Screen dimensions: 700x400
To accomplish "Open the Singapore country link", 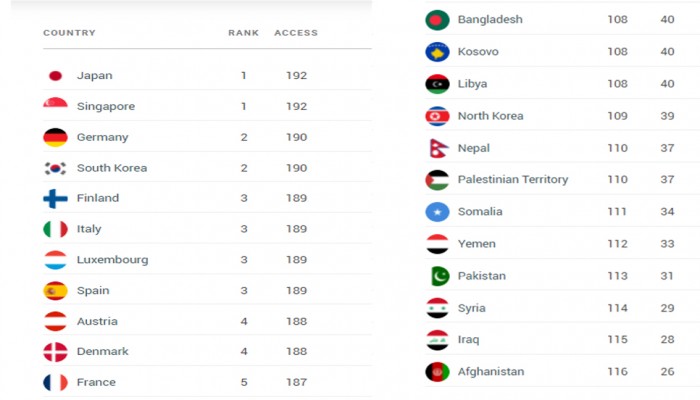I will point(106,106).
